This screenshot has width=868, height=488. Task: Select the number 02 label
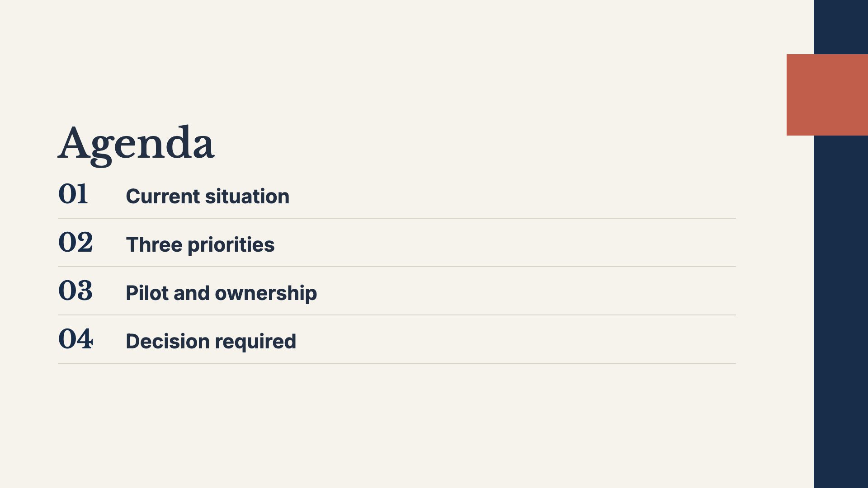75,243
